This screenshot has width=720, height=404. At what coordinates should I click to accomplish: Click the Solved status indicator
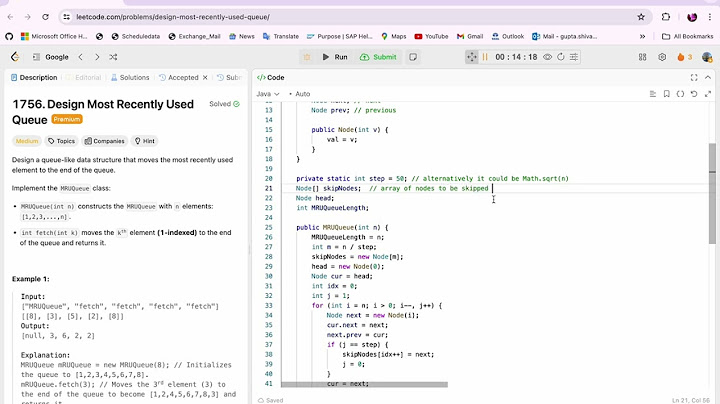225,104
